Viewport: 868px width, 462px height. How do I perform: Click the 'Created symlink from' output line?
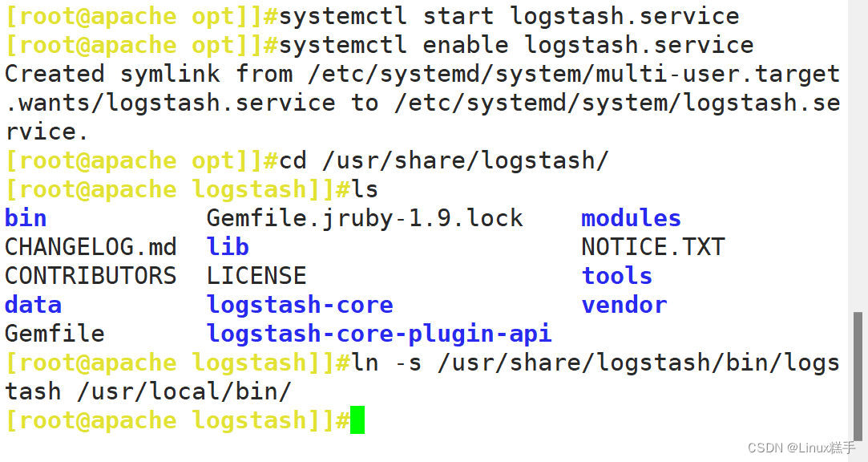pyautogui.click(x=422, y=74)
